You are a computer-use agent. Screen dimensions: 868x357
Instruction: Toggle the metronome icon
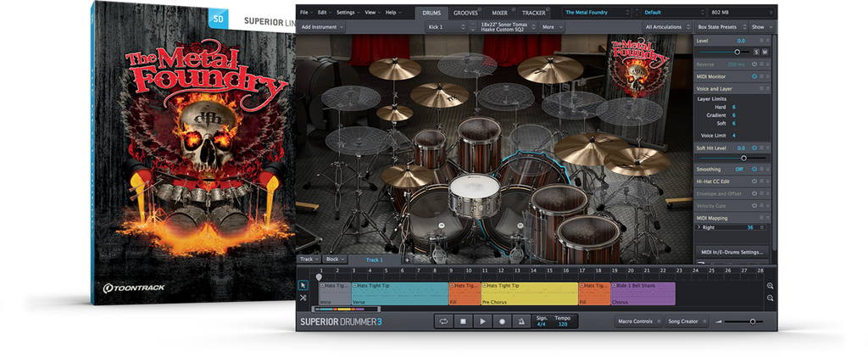(521, 321)
